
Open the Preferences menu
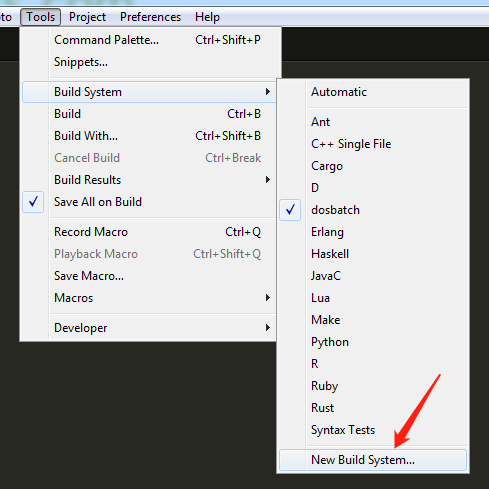150,17
